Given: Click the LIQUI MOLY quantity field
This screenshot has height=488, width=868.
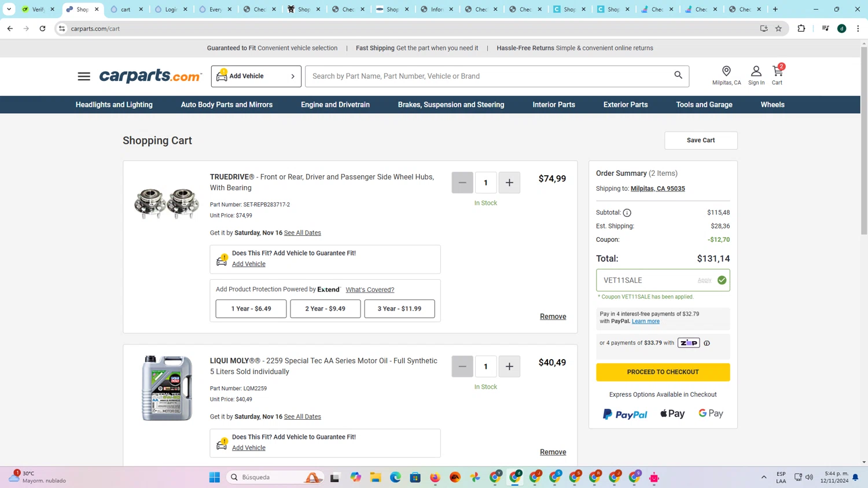Looking at the screenshot, I should click(x=486, y=367).
